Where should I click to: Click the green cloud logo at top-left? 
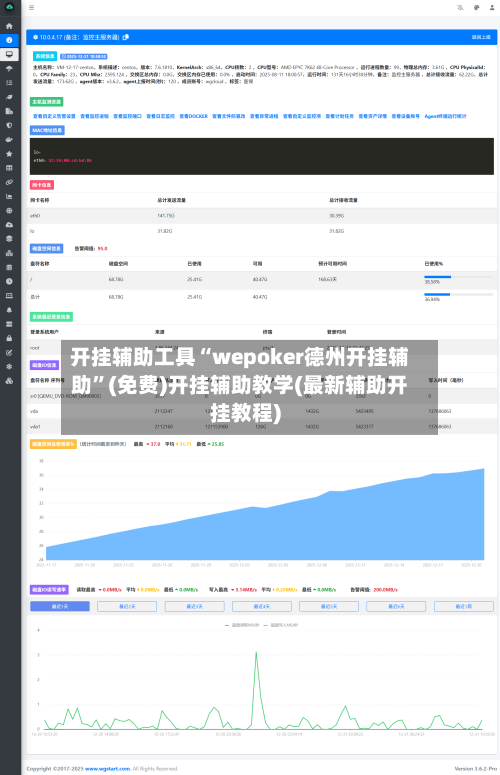coord(9,7)
